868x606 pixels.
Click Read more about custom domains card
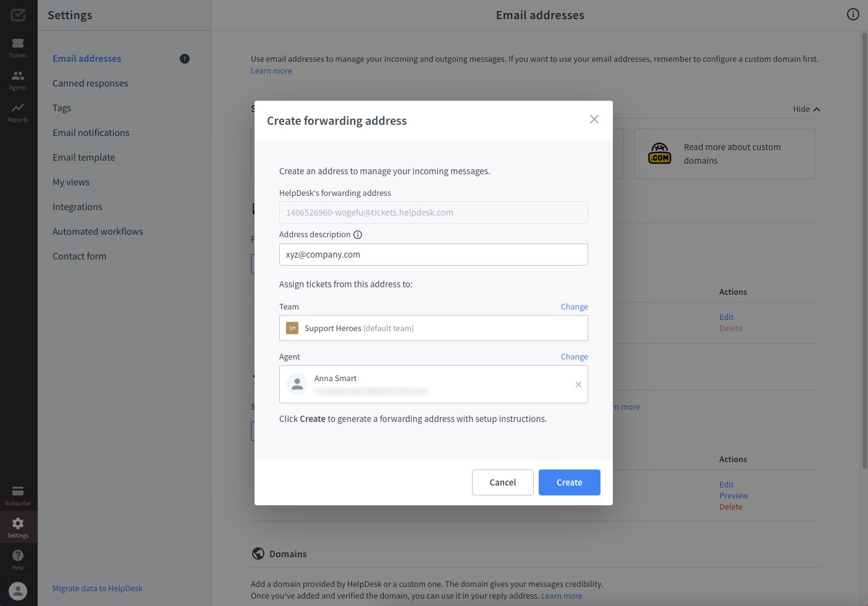(x=724, y=154)
